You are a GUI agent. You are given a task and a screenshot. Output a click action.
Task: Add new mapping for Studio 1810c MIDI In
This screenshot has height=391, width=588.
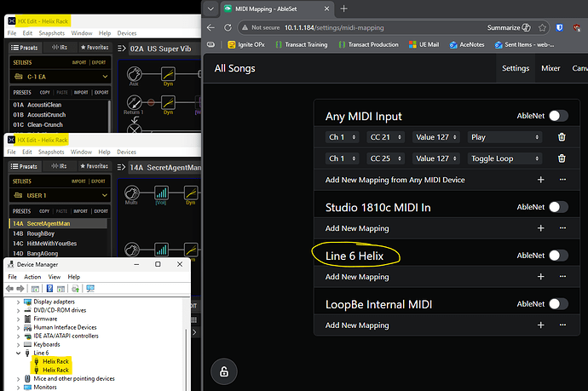[540, 228]
